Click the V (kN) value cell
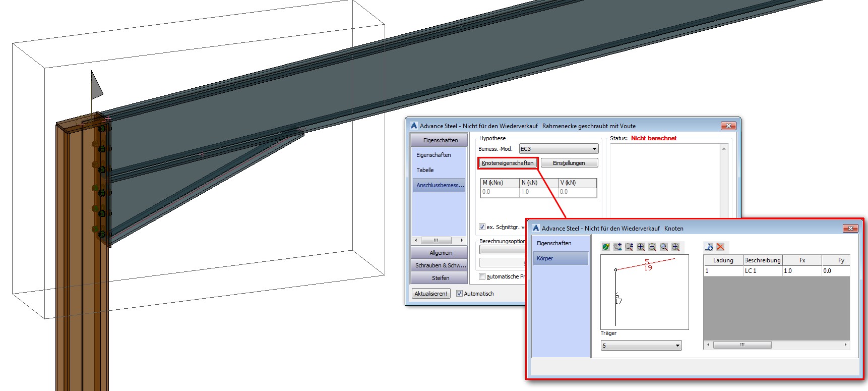 click(578, 192)
